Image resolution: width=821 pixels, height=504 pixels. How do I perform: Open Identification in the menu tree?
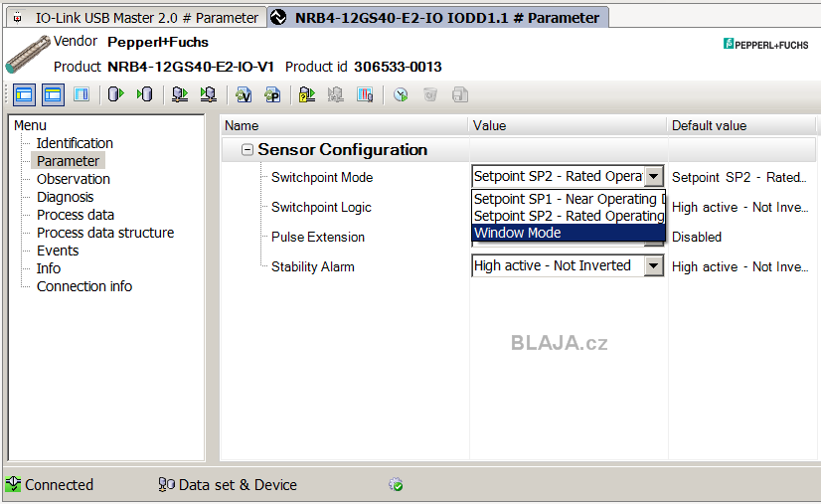tap(75, 143)
